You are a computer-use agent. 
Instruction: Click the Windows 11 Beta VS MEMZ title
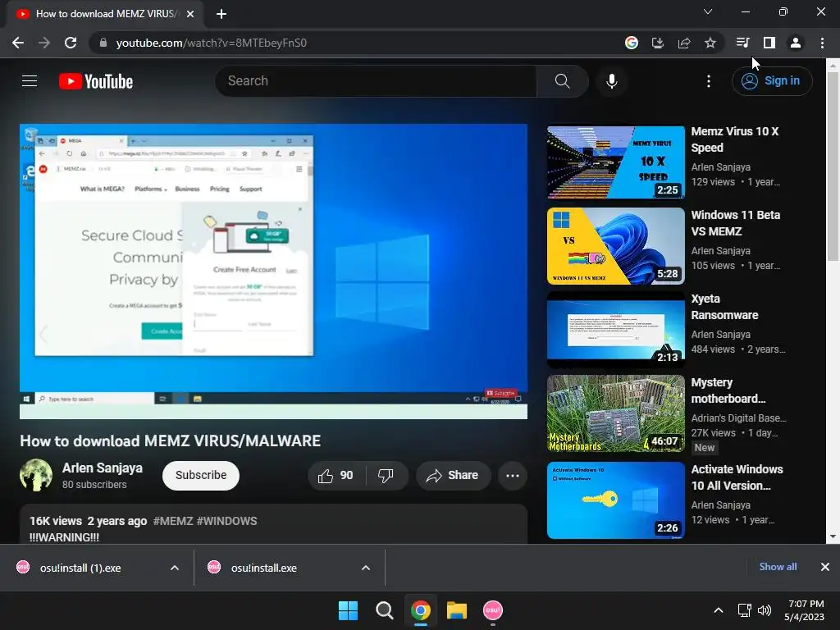tap(736, 223)
